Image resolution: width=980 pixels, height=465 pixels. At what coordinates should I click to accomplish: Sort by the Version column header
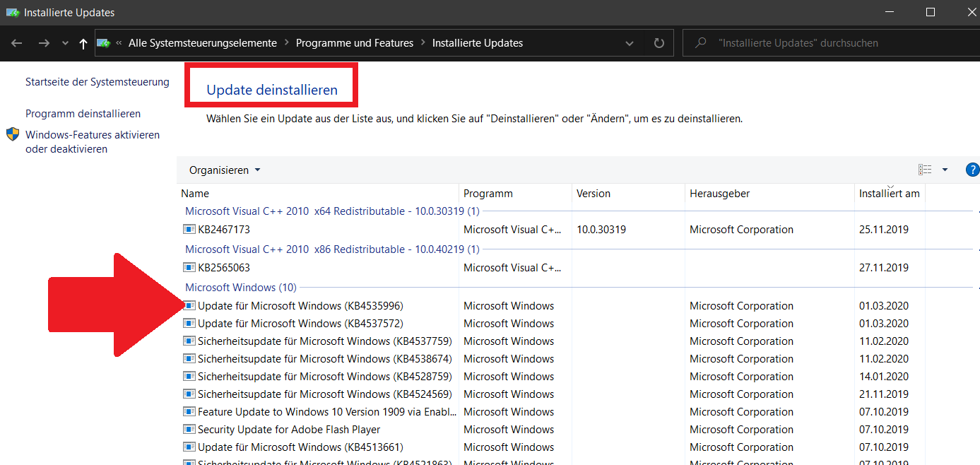pos(628,194)
